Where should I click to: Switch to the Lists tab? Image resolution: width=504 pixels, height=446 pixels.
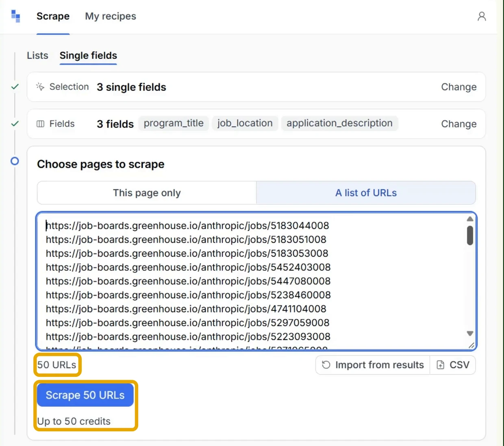[x=37, y=55]
